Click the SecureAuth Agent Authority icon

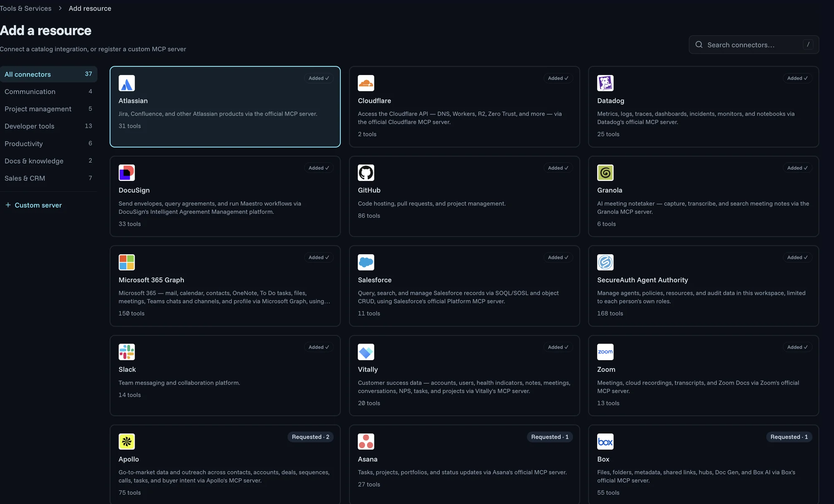point(605,262)
